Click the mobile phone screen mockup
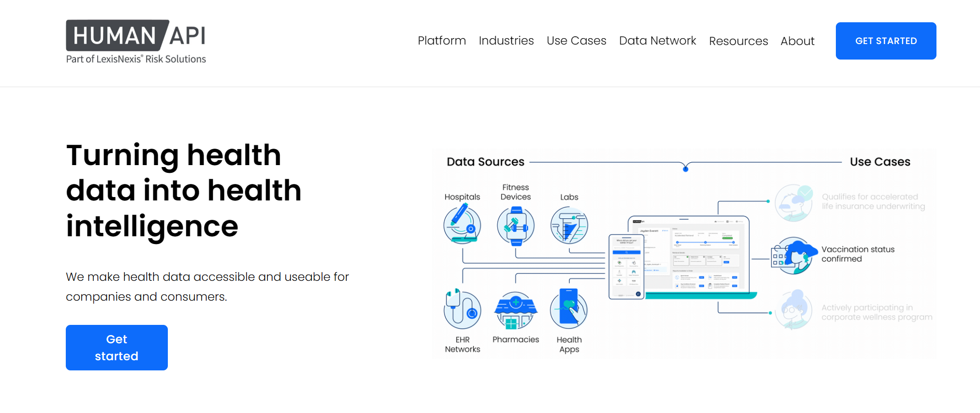This screenshot has height=413, width=980. tap(626, 267)
